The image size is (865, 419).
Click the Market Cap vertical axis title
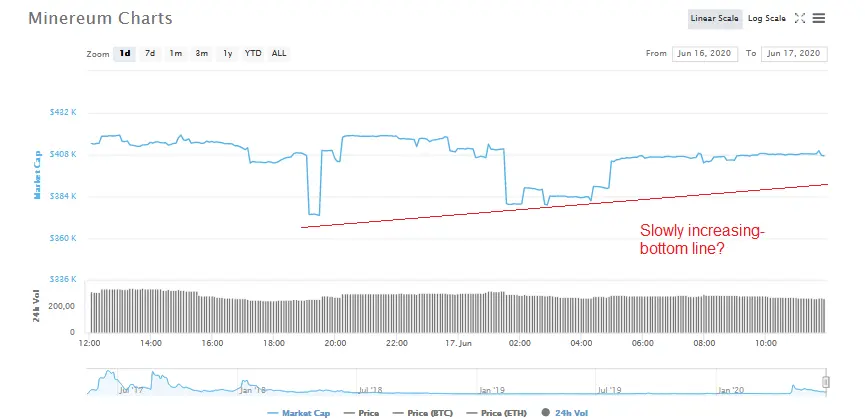point(38,175)
